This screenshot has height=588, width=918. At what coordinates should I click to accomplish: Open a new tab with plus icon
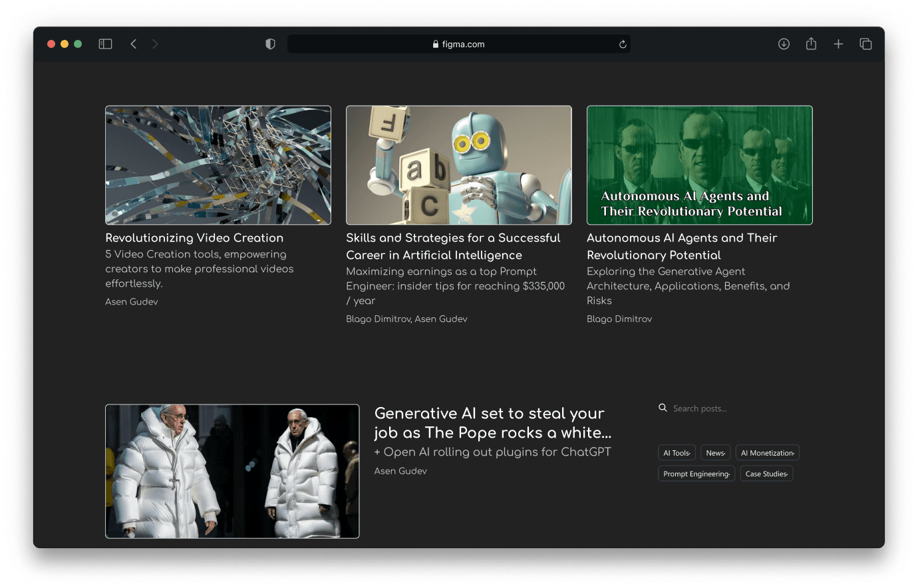[x=838, y=44]
